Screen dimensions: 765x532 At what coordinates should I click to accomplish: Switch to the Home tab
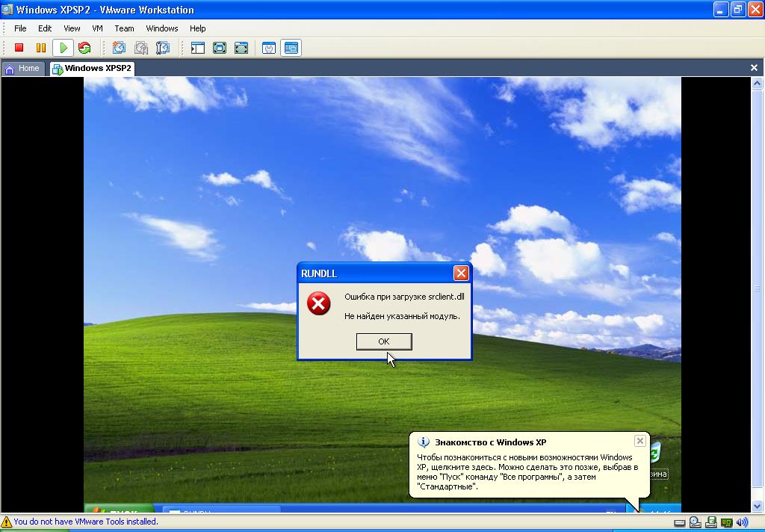coord(22,69)
